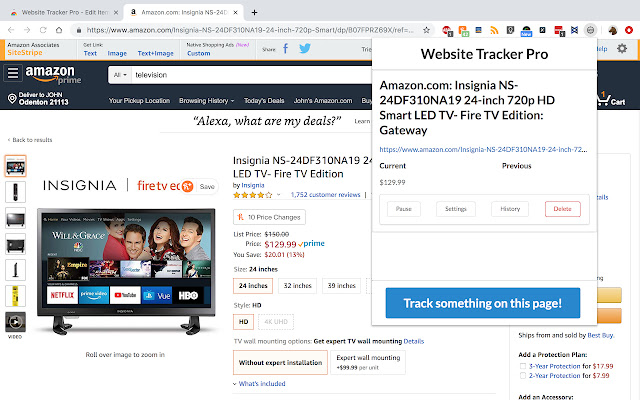This screenshot has height=400, width=640.
Task: Select the 32 inches size option
Action: (298, 286)
